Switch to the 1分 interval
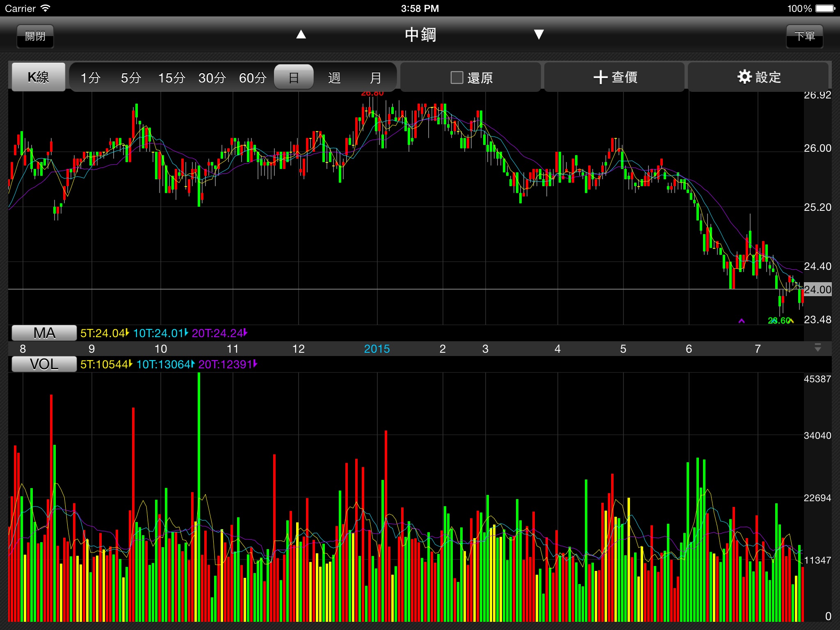The width and height of the screenshot is (840, 630). (x=90, y=77)
